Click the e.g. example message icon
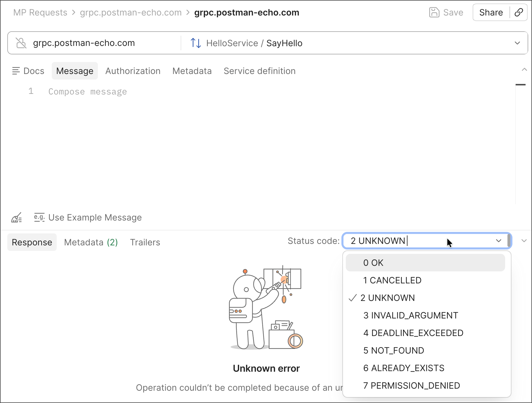532x403 pixels. [x=39, y=217]
